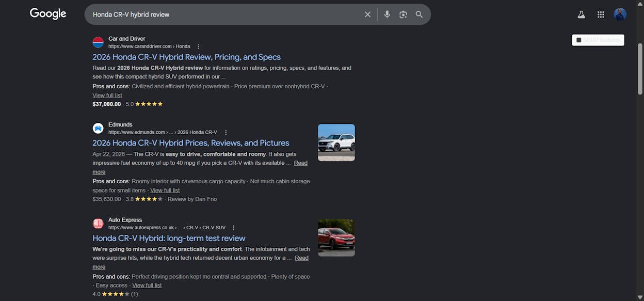The width and height of the screenshot is (644, 301).
Task: Open 2026 Honda CR-V Hybrid Prices, Reviews, and Pictures
Action: point(191,142)
